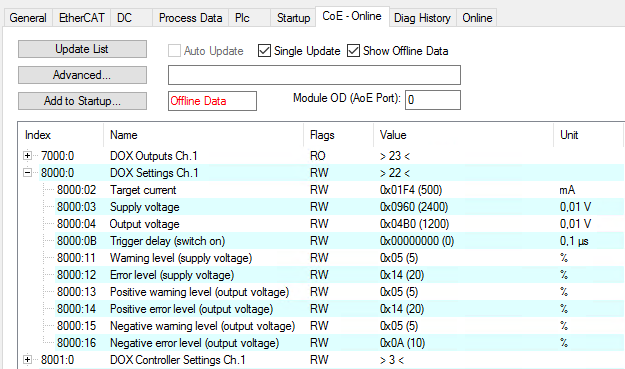
Task: Click 'Negative error level (output voltage)' cell
Action: [x=195, y=343]
